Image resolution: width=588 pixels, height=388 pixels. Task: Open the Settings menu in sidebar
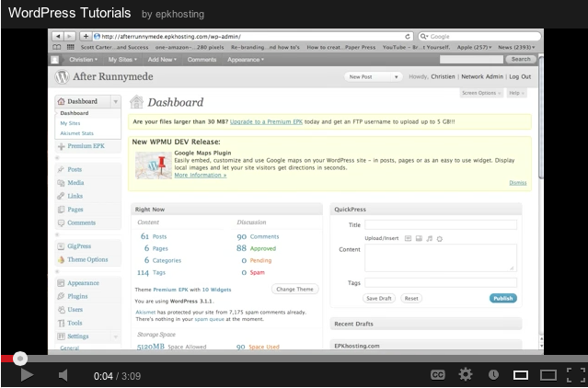[x=78, y=337]
